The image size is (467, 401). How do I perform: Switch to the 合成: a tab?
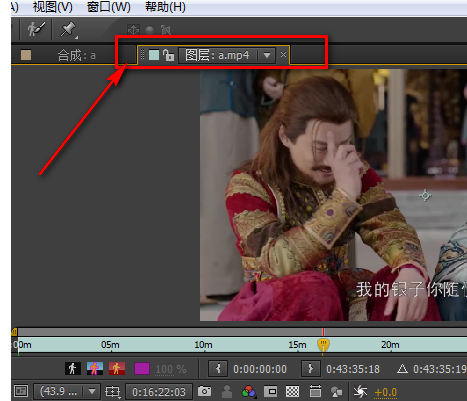coord(76,55)
